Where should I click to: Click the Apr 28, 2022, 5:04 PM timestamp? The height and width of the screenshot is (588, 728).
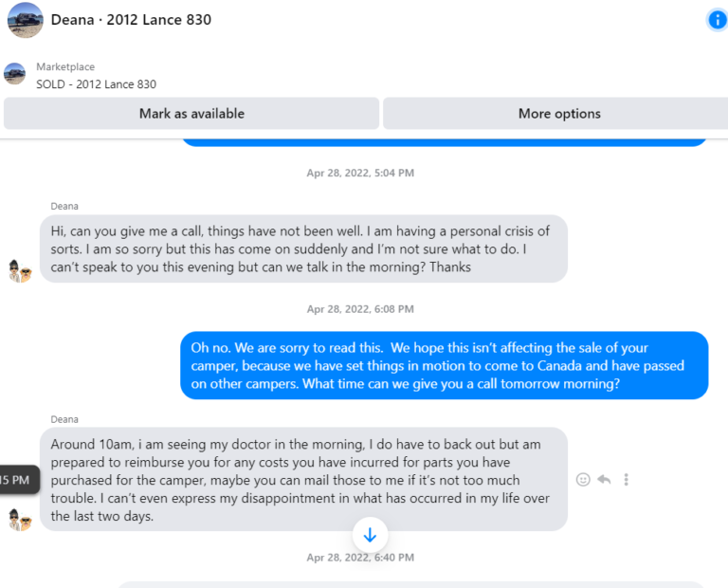tap(360, 174)
